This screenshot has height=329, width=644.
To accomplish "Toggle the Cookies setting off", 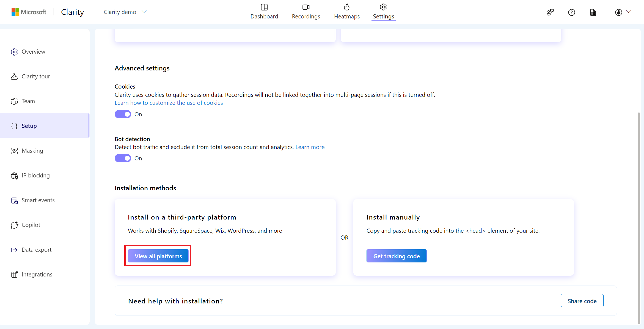I will (x=123, y=114).
